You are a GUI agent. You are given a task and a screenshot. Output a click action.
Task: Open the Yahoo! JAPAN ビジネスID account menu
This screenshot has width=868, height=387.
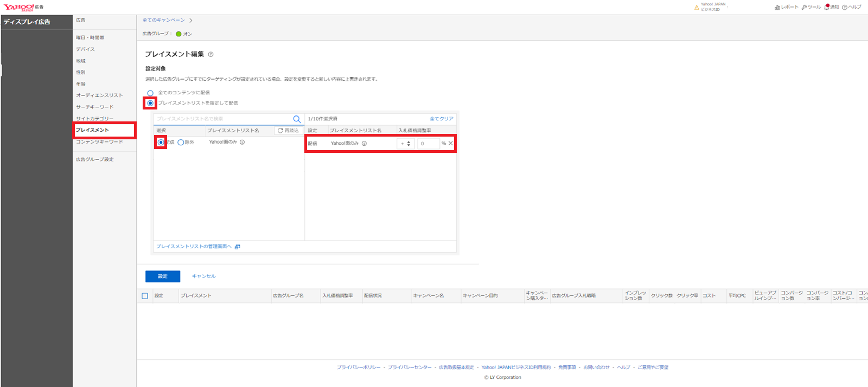(x=712, y=7)
